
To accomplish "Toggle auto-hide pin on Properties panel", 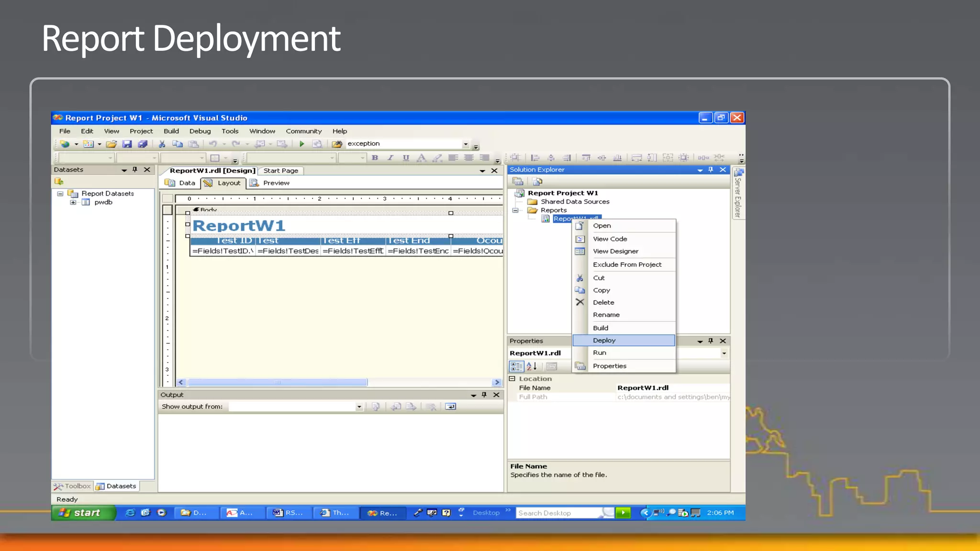I will pyautogui.click(x=711, y=341).
